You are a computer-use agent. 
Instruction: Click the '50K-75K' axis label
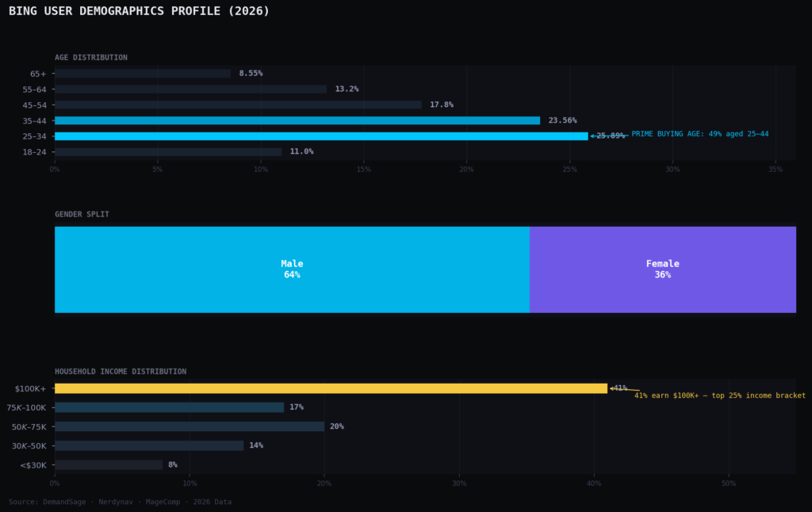(x=29, y=427)
